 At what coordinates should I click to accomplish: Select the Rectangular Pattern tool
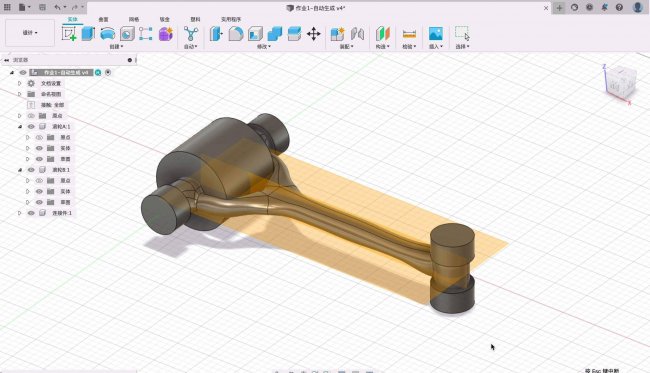point(146,34)
